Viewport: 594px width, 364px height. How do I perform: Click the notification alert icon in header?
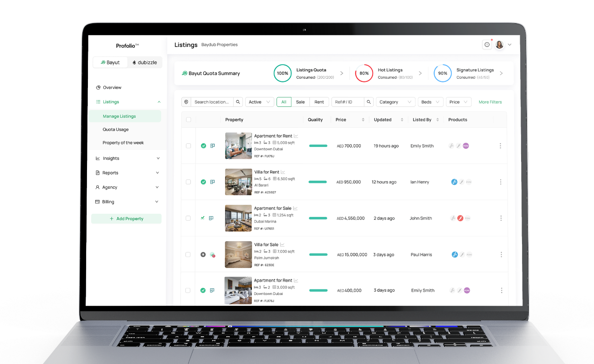pos(487,45)
